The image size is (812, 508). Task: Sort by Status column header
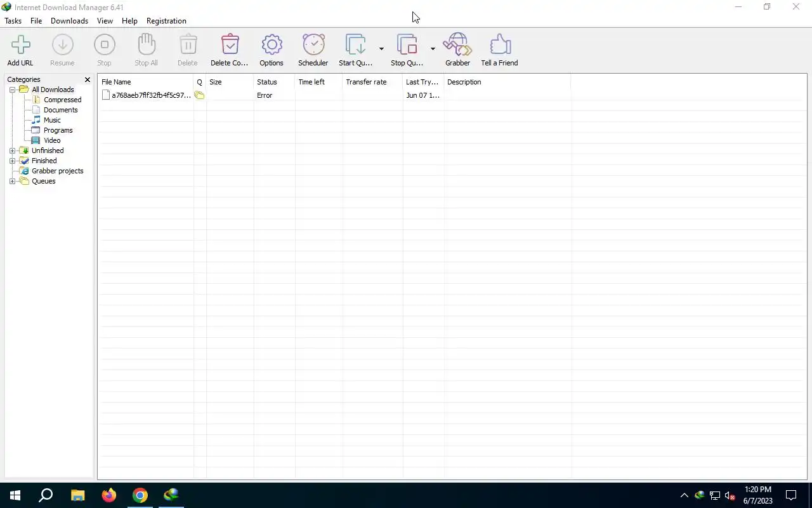point(274,82)
